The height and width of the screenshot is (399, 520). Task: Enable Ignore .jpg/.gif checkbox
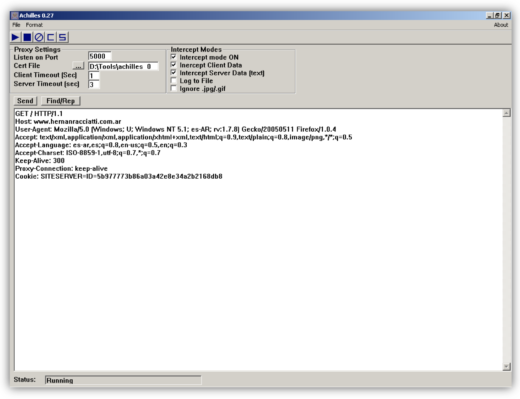pyautogui.click(x=173, y=88)
